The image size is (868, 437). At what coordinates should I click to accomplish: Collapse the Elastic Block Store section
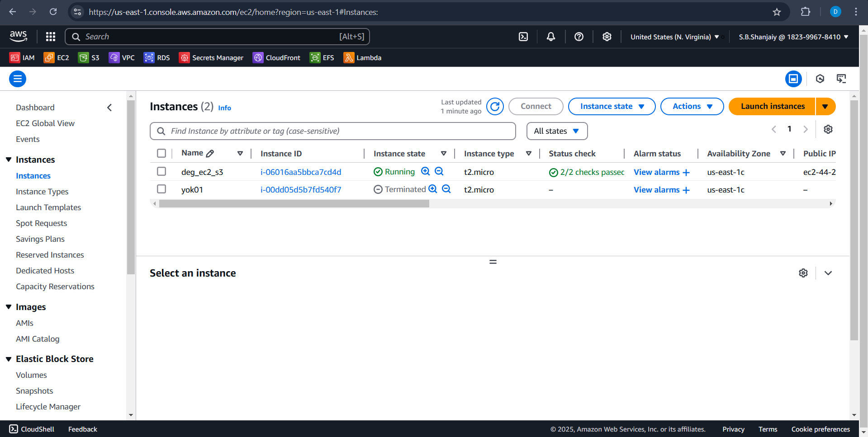coord(9,359)
